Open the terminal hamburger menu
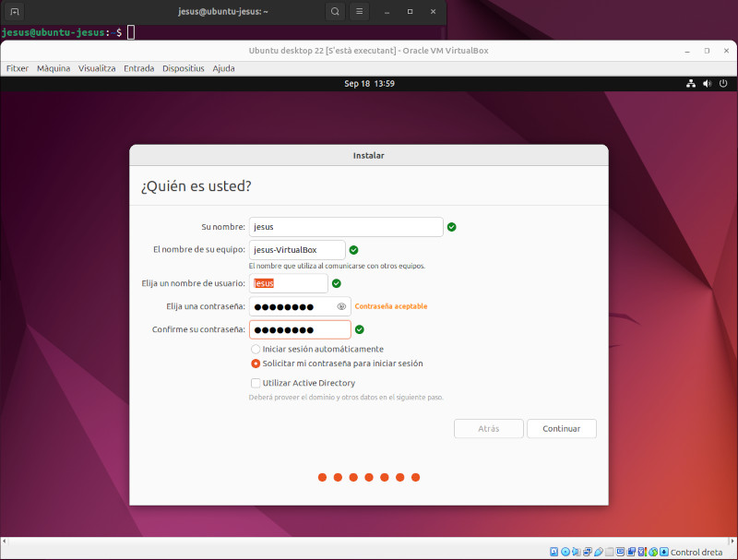The width and height of the screenshot is (738, 560). tap(360, 11)
